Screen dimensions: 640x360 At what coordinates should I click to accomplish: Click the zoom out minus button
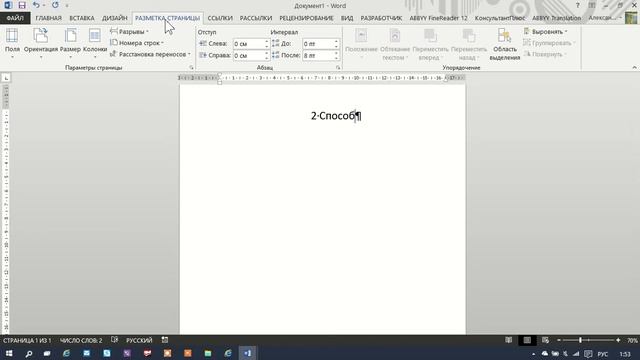(559, 340)
